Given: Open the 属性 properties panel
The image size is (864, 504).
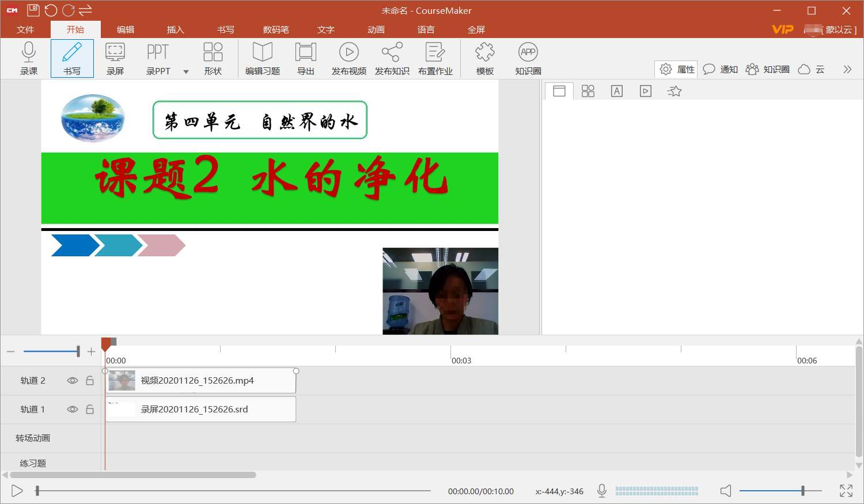Looking at the screenshot, I should point(677,70).
